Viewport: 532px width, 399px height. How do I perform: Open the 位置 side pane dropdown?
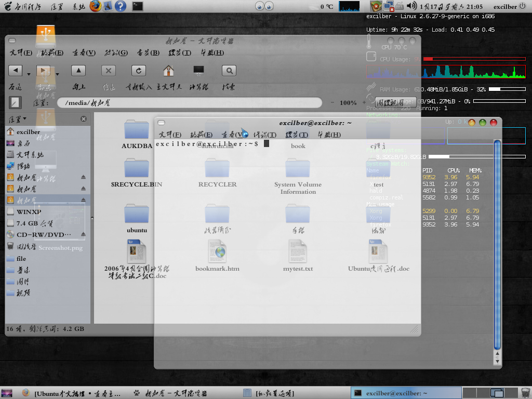(x=18, y=119)
